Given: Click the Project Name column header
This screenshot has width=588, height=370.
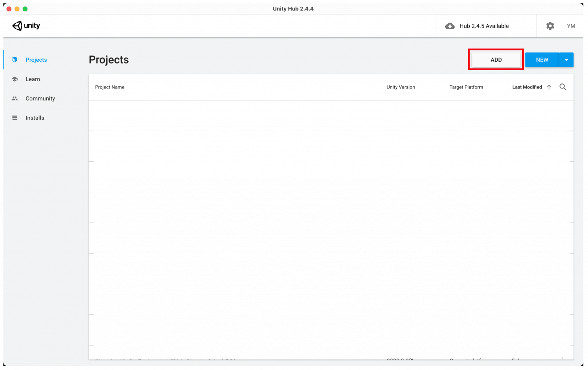Looking at the screenshot, I should (x=110, y=87).
